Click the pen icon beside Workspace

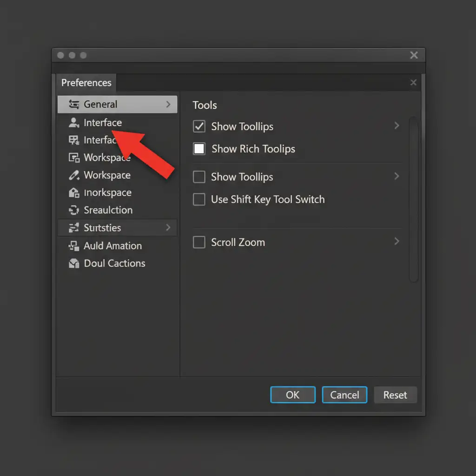(73, 175)
